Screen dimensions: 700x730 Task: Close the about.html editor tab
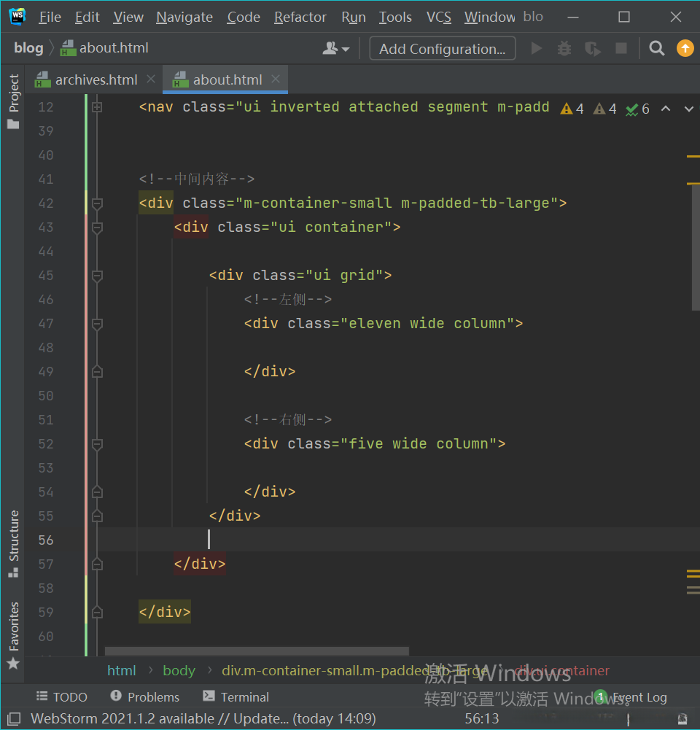click(276, 79)
